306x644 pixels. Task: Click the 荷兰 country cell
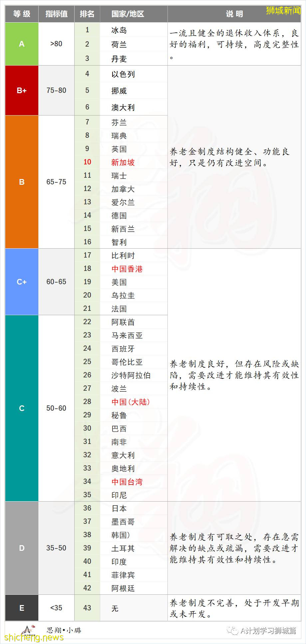(x=134, y=44)
